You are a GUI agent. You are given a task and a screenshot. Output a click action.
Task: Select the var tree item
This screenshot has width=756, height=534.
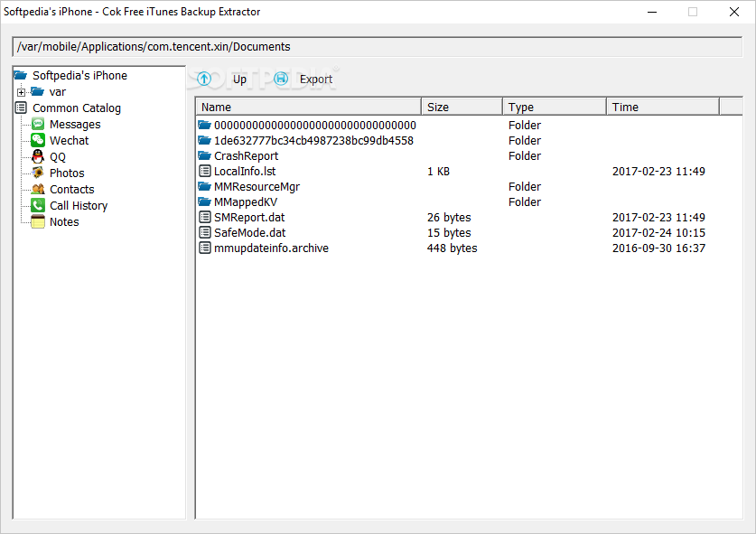(x=58, y=91)
